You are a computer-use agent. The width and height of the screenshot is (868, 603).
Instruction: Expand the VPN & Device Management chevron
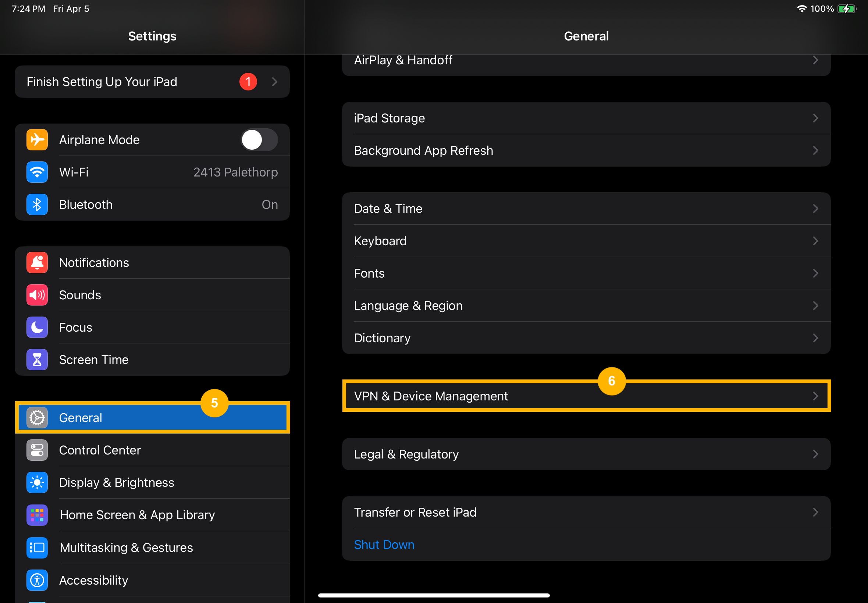pyautogui.click(x=815, y=396)
